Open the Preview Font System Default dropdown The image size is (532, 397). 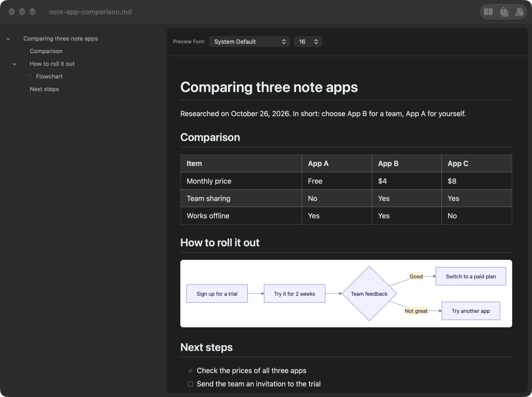249,42
